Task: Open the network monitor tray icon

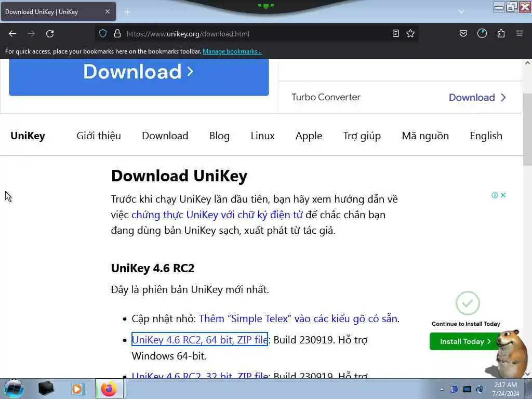Action: [467, 390]
